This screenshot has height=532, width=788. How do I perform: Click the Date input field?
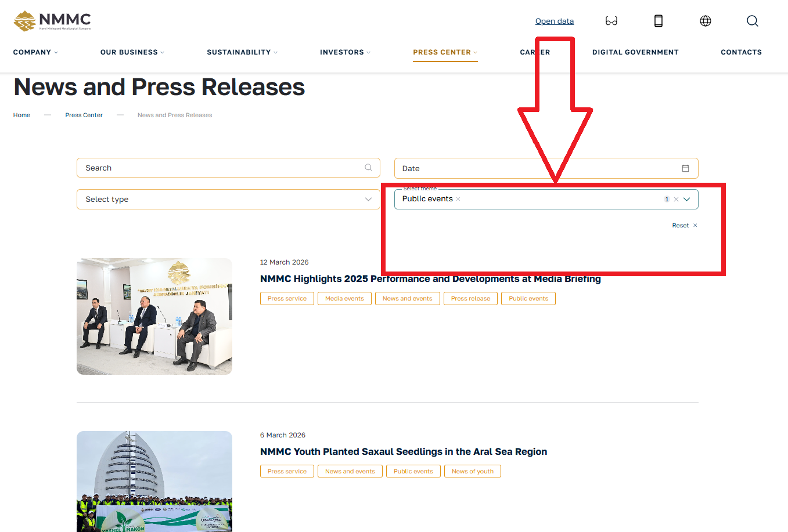click(x=546, y=168)
